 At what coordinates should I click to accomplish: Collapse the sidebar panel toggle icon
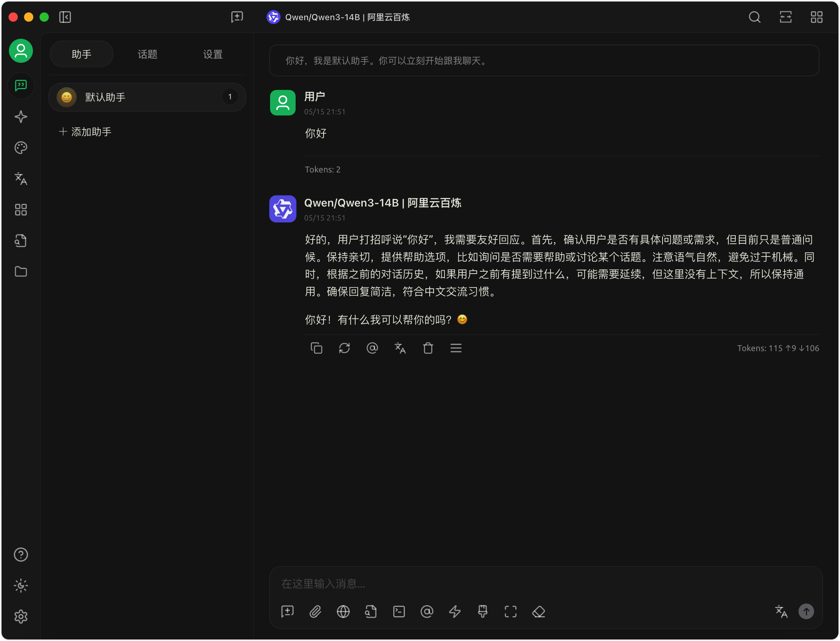(65, 17)
